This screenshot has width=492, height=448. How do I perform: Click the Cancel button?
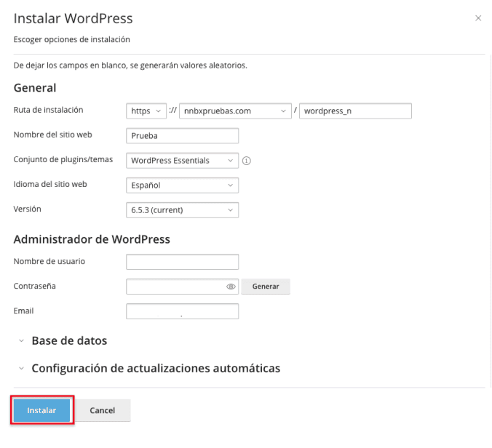click(x=103, y=410)
